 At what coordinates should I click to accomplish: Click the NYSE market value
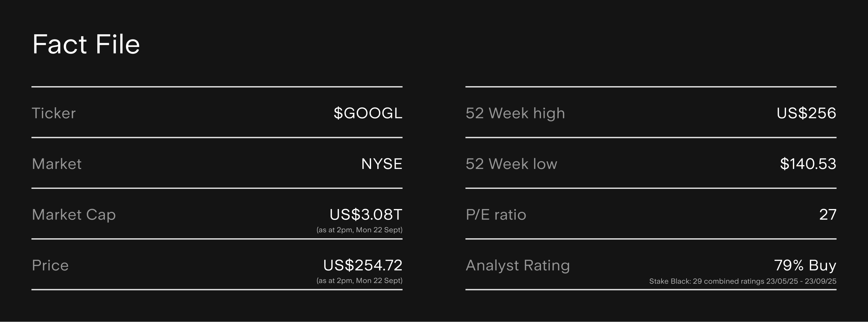(x=382, y=164)
